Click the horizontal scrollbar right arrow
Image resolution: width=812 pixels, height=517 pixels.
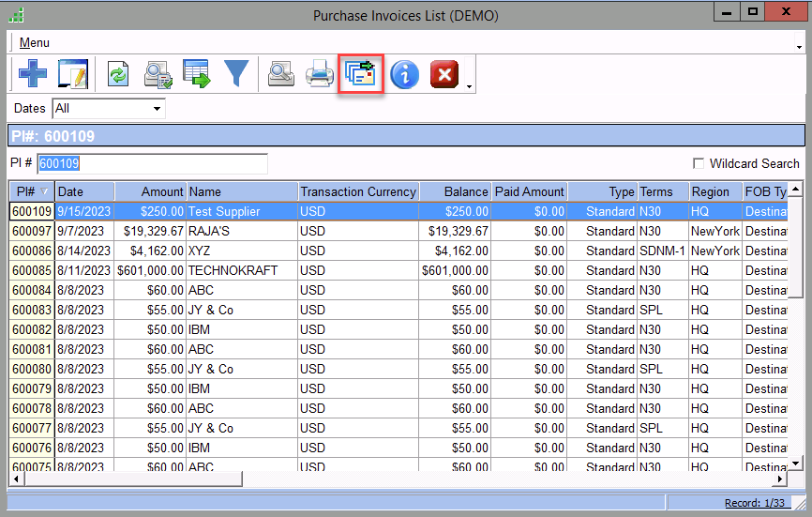[778, 479]
